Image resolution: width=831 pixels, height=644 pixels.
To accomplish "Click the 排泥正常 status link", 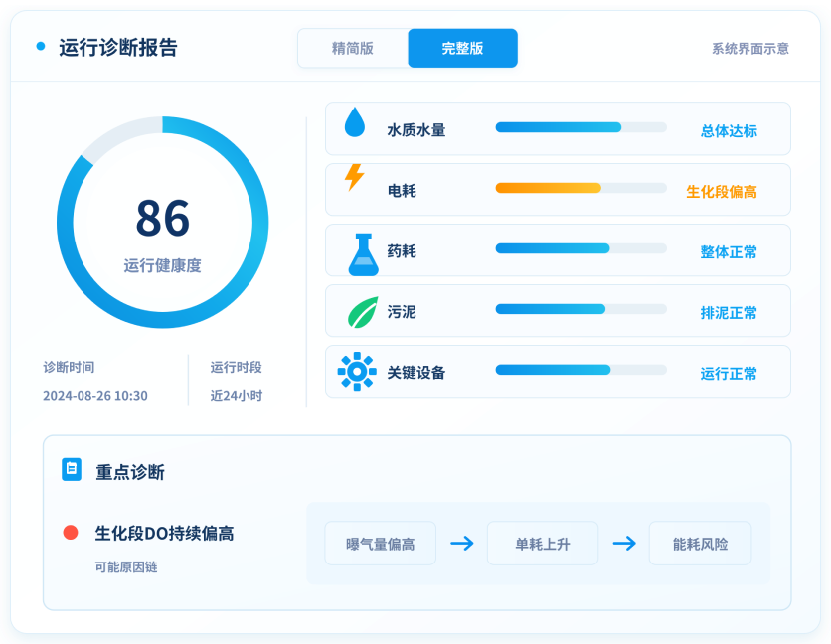I will [729, 313].
